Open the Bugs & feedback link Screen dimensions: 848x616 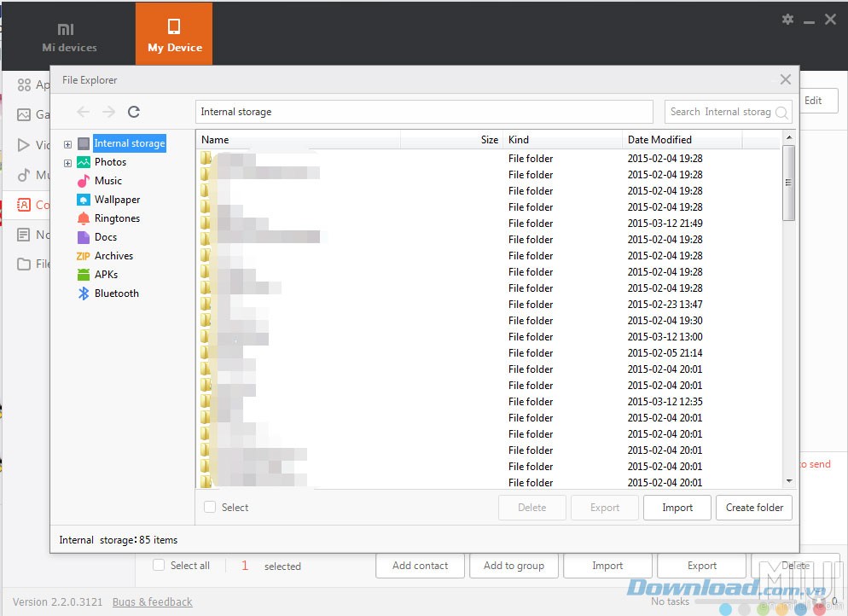[152, 601]
